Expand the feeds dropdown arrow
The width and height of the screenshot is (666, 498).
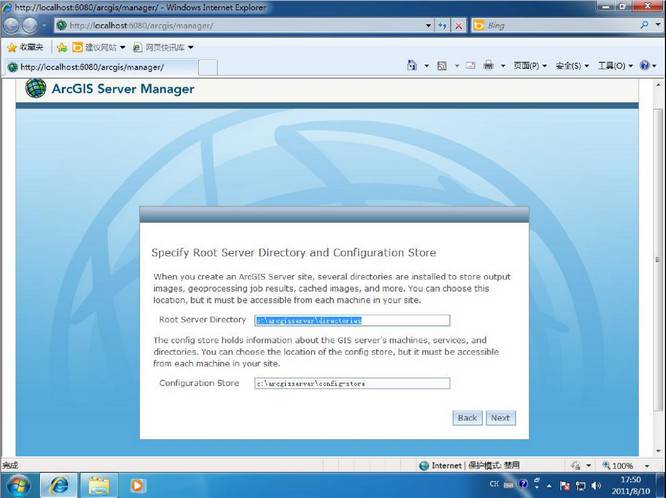tap(457, 66)
